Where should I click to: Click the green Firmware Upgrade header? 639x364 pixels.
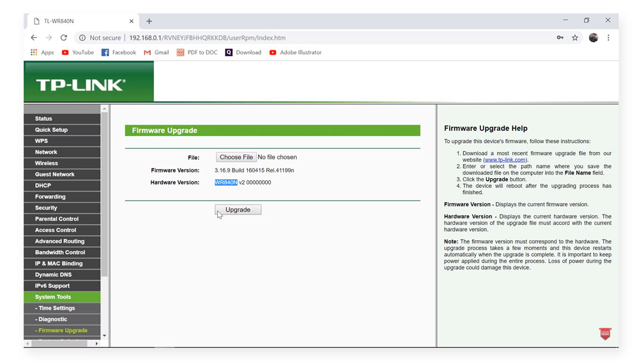(x=272, y=130)
